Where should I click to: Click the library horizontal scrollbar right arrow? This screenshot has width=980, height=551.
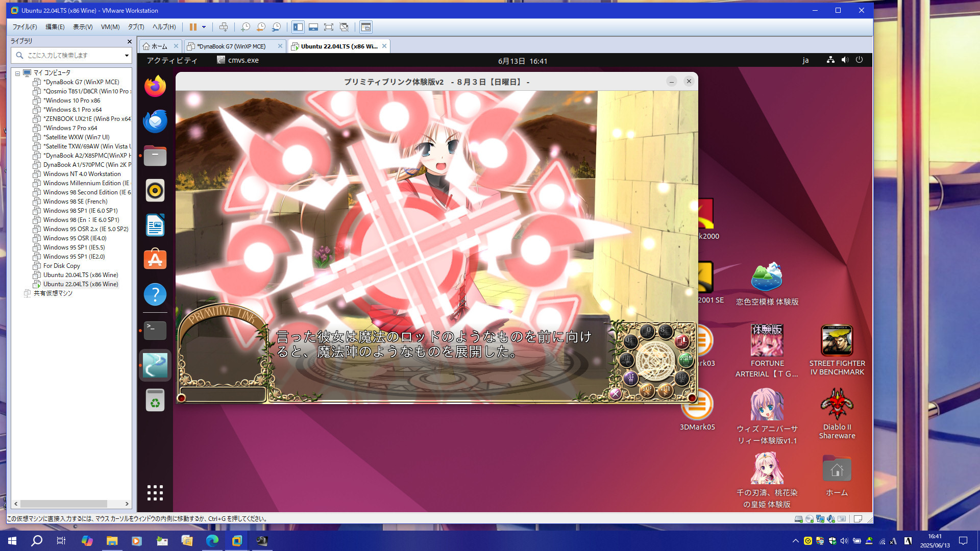pos(127,504)
